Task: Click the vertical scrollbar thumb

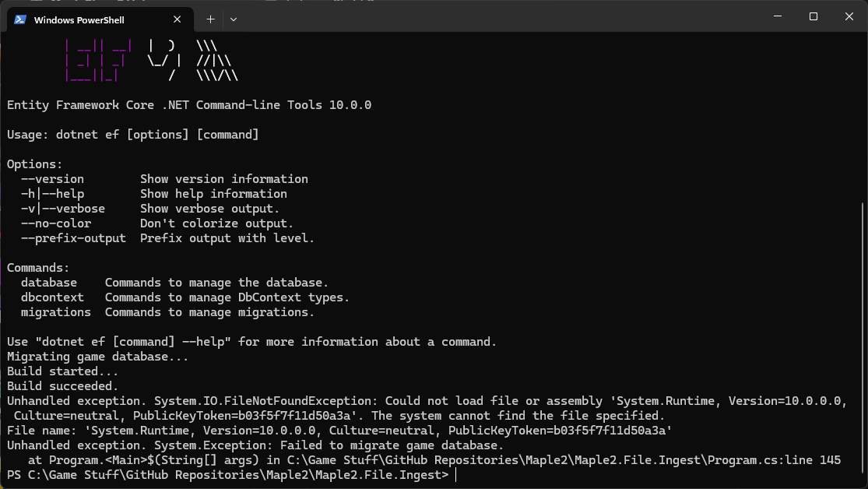Action: [863, 339]
